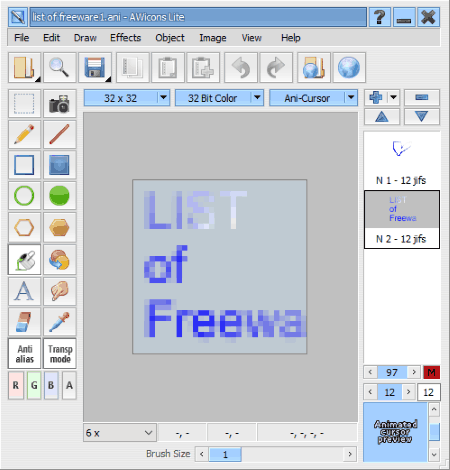Toggle the red M button
This screenshot has height=470, width=450.
point(432,372)
